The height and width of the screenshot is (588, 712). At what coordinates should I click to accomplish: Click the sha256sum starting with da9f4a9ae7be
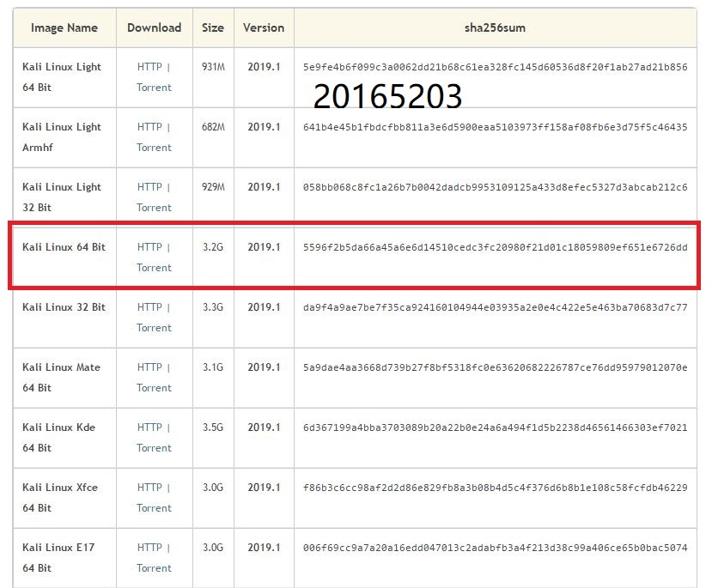tap(496, 307)
